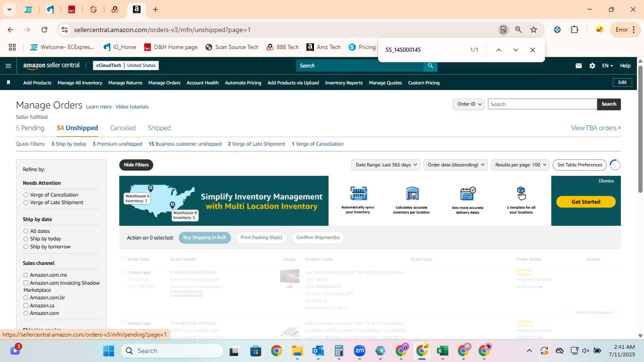Viewport: 644px width, 362px height.
Task: Open Manage All Inventory menu item
Action: [x=80, y=82]
